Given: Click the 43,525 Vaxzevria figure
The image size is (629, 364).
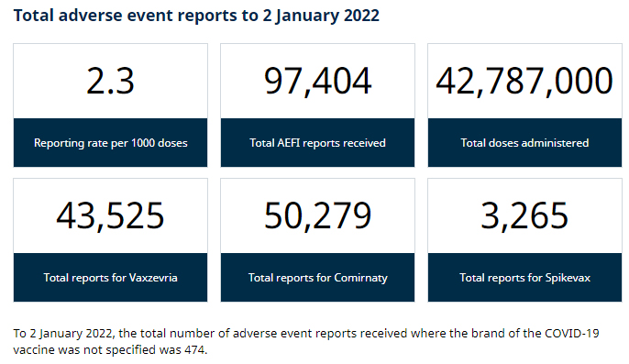Looking at the screenshot, I should pos(110,216).
